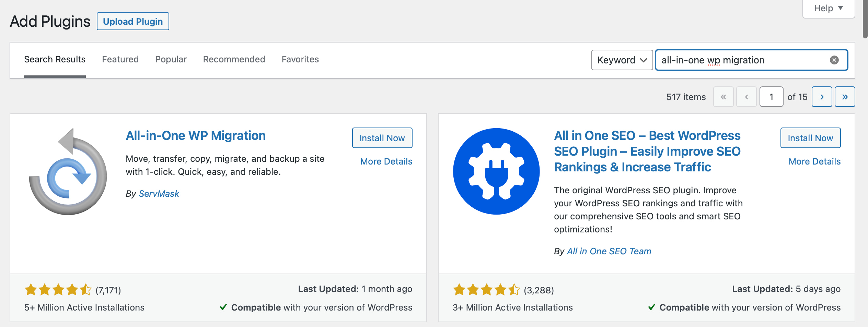The width and height of the screenshot is (868, 327).
Task: Click the green compatibility checkmark for WP Migration
Action: point(224,307)
